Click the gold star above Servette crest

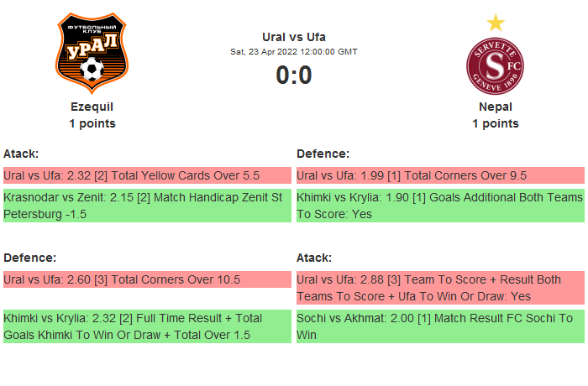pos(496,23)
